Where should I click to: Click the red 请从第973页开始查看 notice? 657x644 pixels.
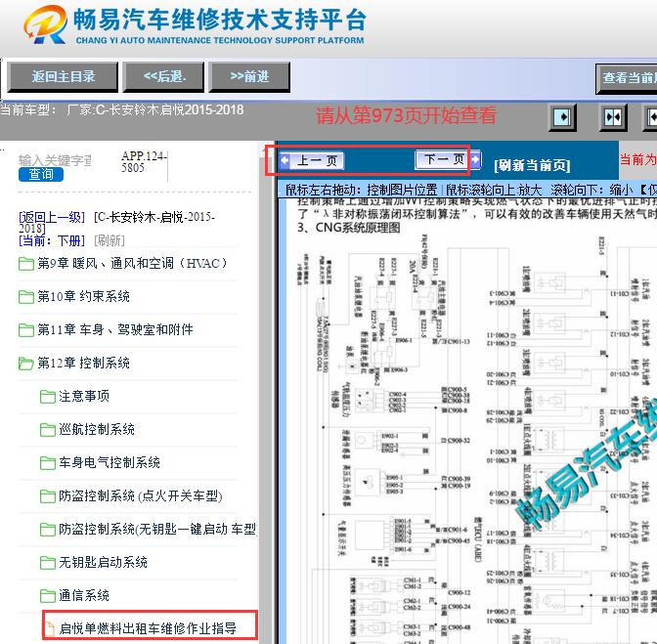(x=406, y=115)
